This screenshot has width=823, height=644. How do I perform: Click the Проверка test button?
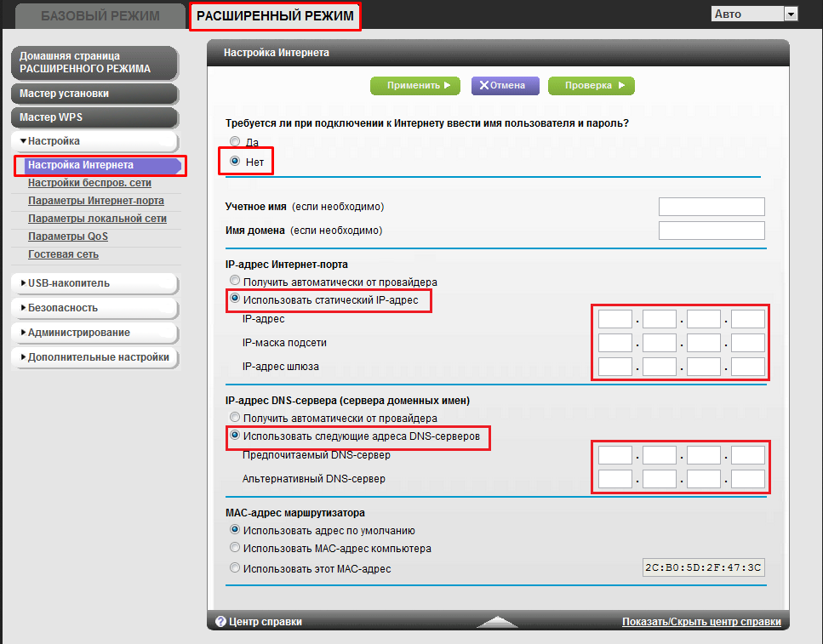click(591, 85)
